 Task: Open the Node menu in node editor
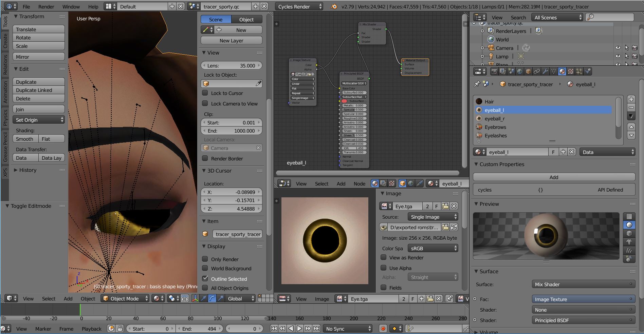360,183
